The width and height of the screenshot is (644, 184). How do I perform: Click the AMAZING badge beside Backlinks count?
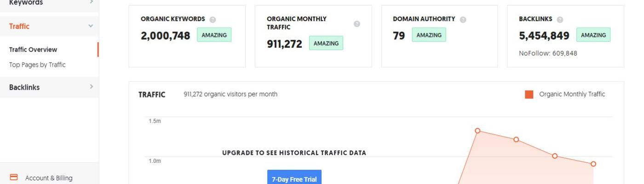593,35
